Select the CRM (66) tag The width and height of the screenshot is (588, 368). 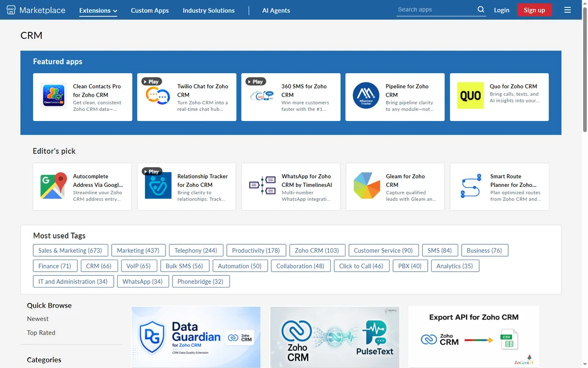pos(98,266)
